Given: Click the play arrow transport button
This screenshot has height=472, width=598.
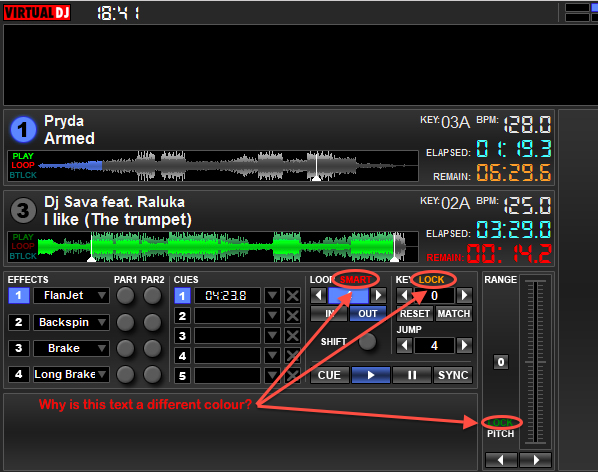Looking at the screenshot, I should point(371,375).
